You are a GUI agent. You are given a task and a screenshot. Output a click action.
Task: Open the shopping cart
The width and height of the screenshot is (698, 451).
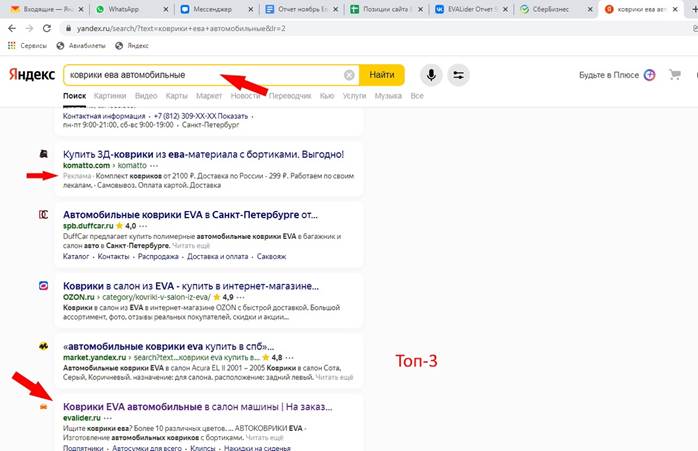[675, 75]
